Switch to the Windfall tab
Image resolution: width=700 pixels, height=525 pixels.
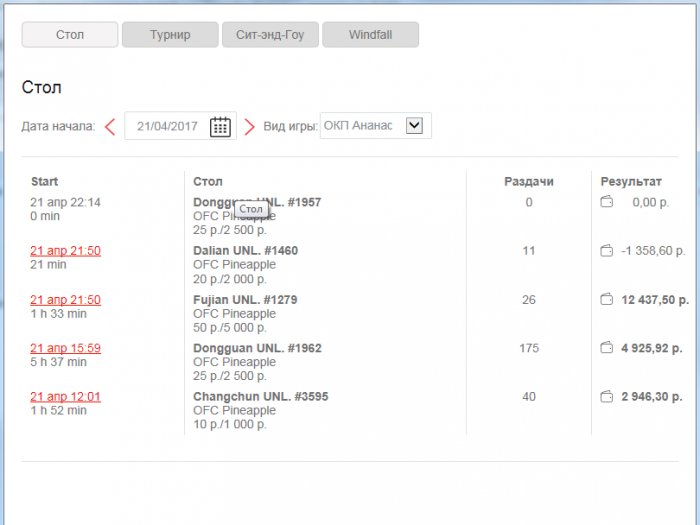[371, 34]
